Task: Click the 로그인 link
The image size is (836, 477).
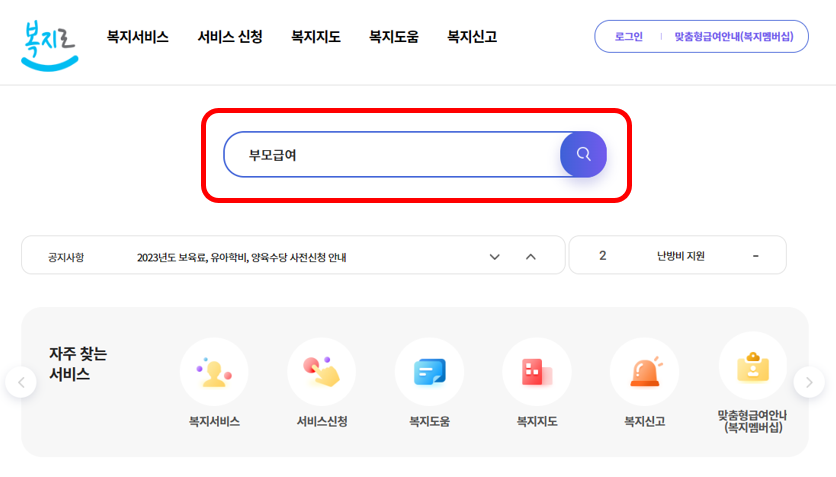Action: pos(629,37)
